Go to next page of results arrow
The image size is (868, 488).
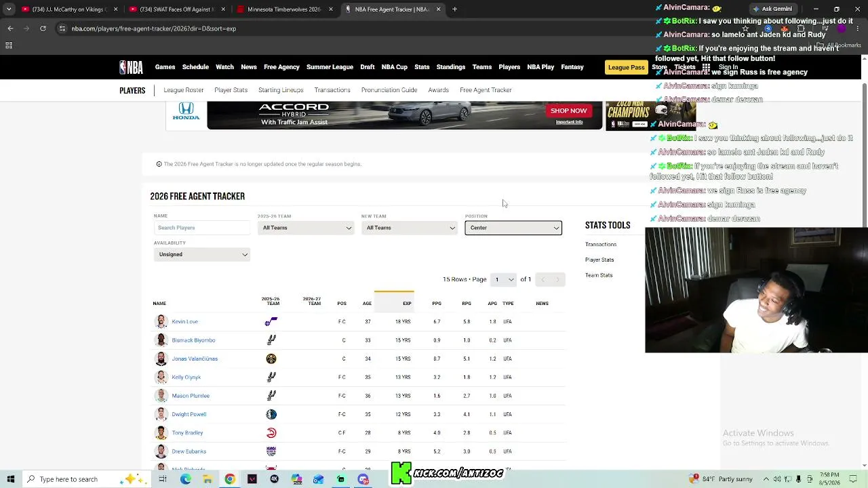558,279
